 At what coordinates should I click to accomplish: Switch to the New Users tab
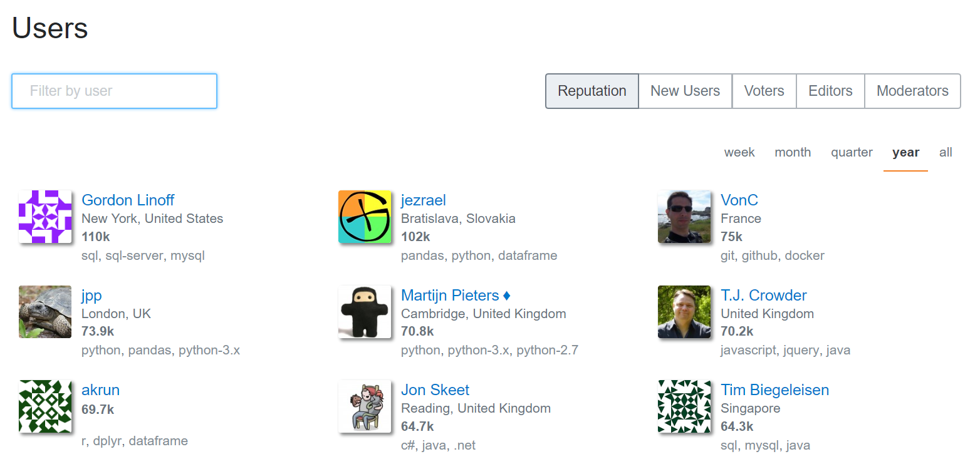pos(685,91)
